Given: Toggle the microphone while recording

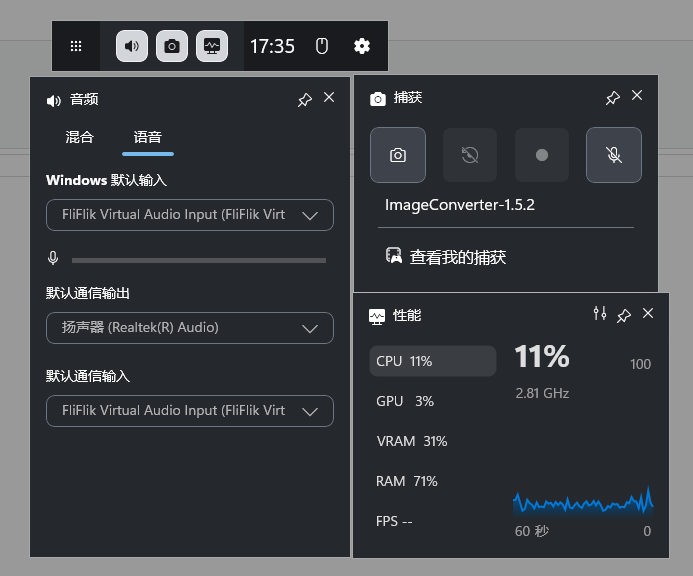Looking at the screenshot, I should coord(614,155).
